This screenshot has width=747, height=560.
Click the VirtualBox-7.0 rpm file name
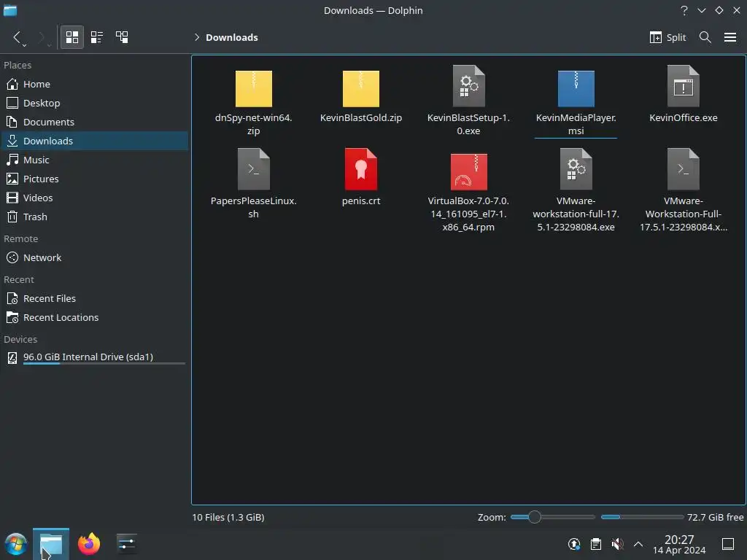pos(468,214)
